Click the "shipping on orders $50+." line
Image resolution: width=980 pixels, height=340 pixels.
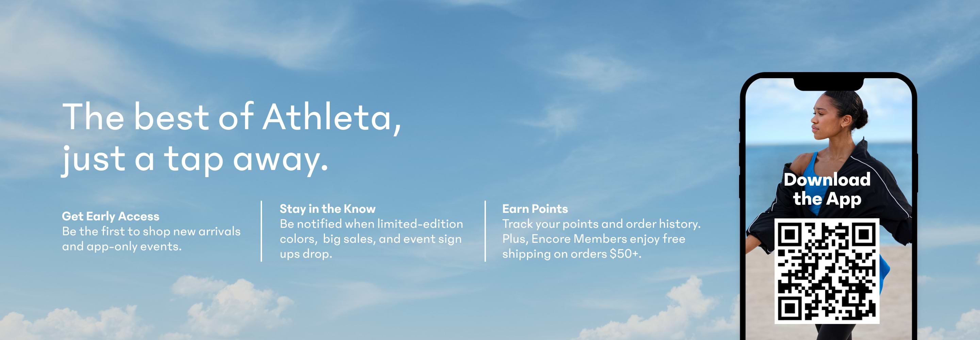tap(571, 254)
